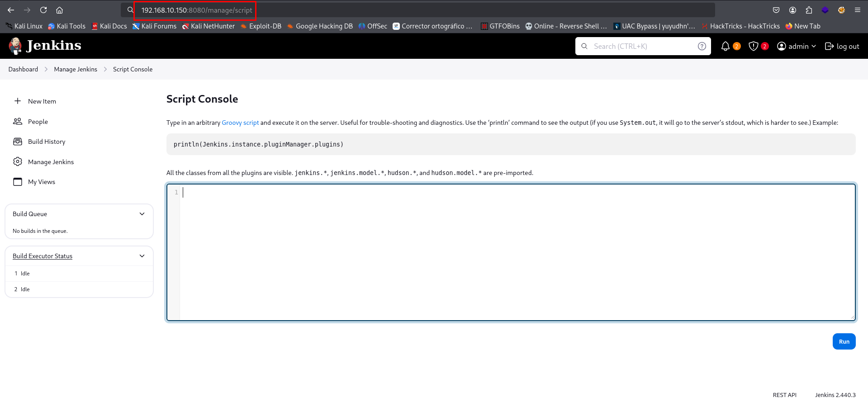This screenshot has width=868, height=402.
Task: Click the magnifier icon in the Jenkins search box
Action: (x=584, y=46)
